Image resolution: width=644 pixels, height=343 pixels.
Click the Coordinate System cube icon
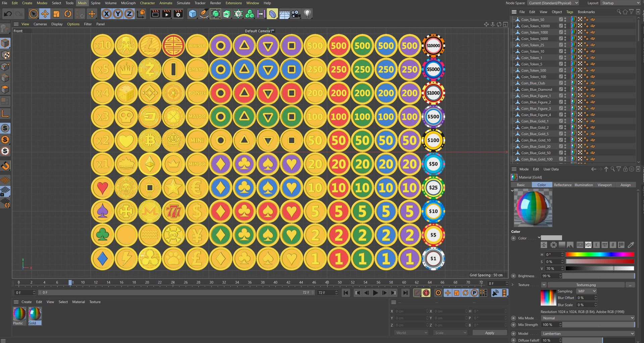(141, 14)
